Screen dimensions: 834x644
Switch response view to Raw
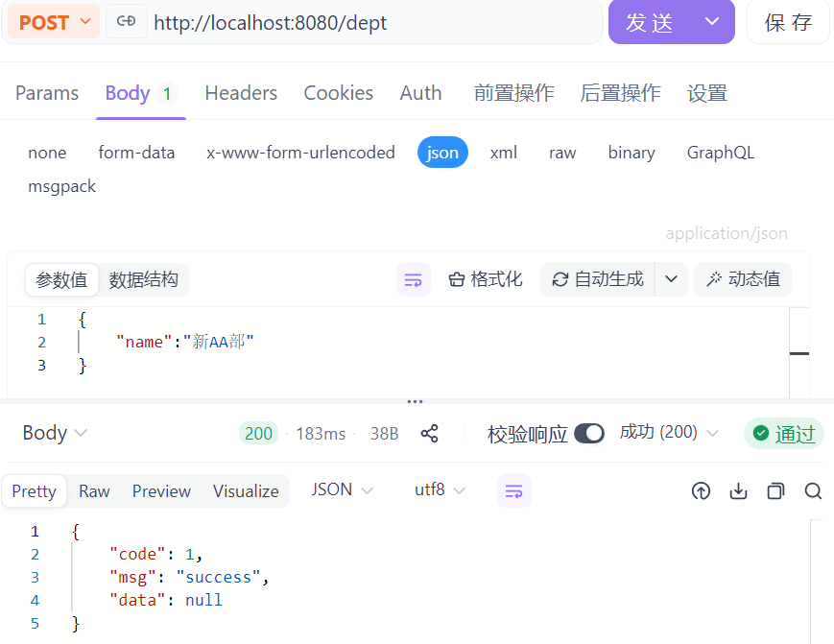tap(94, 490)
